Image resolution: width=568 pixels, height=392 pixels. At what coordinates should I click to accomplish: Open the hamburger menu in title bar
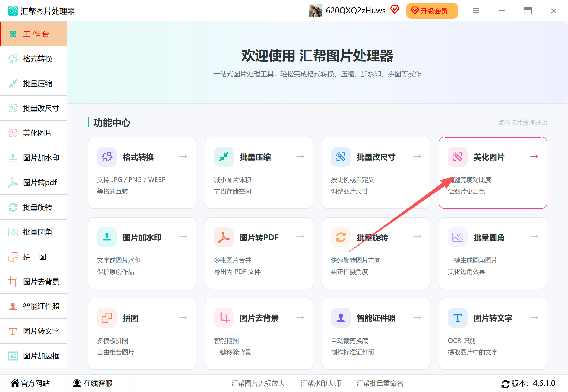tap(476, 11)
